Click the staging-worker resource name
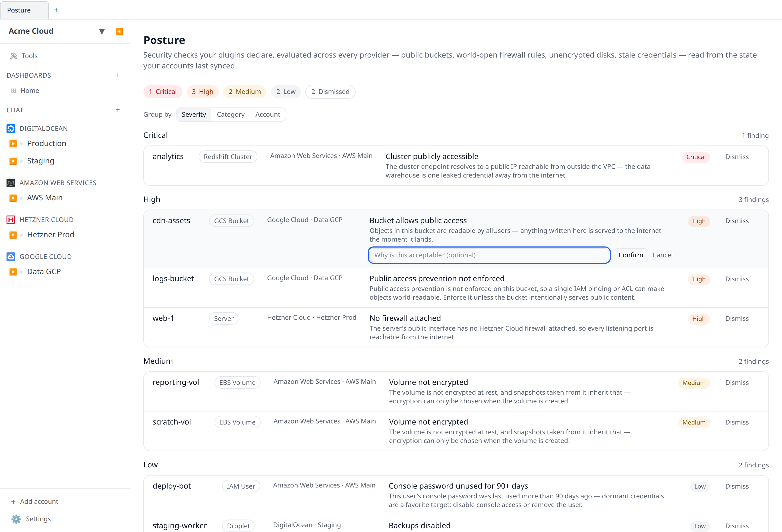This screenshot has width=782, height=532. (x=180, y=526)
